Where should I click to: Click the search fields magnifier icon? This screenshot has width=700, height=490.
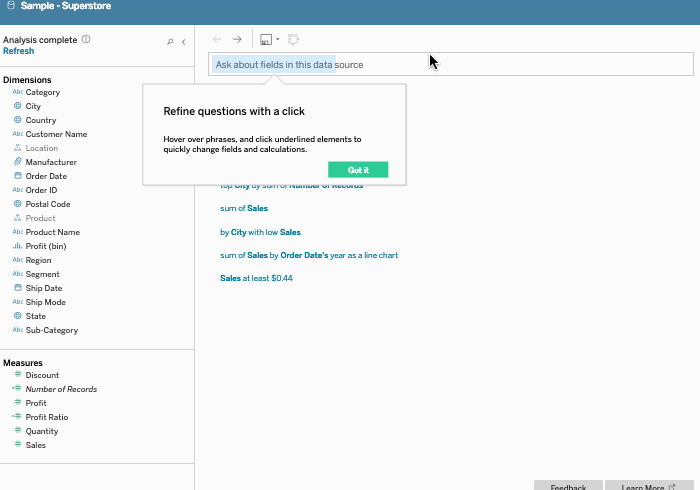tap(170, 41)
